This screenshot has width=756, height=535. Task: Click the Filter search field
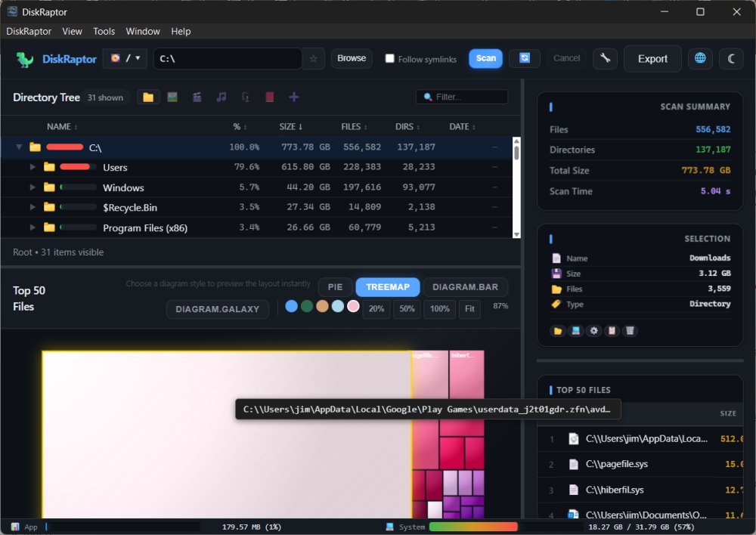461,97
